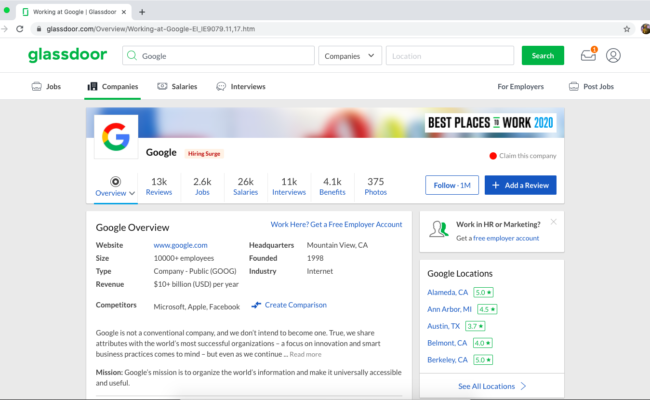This screenshot has height=400, width=650.
Task: Open the Belmont, CA location
Action: [447, 343]
